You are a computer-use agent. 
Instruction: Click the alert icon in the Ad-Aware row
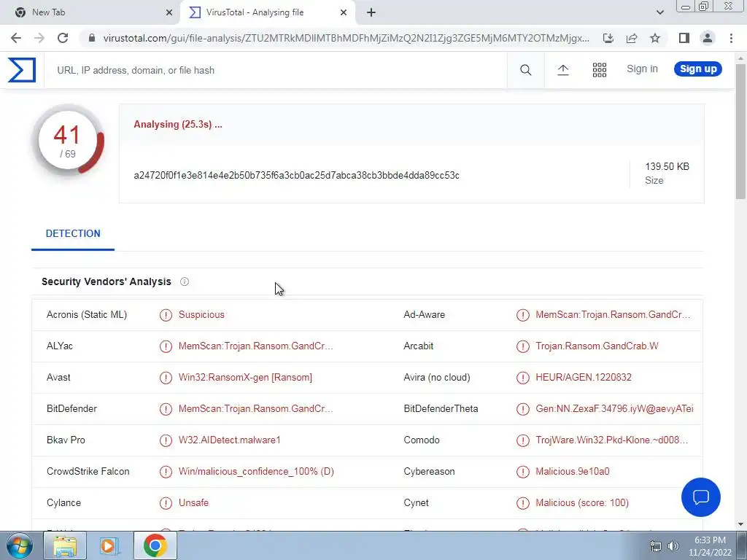(x=522, y=315)
